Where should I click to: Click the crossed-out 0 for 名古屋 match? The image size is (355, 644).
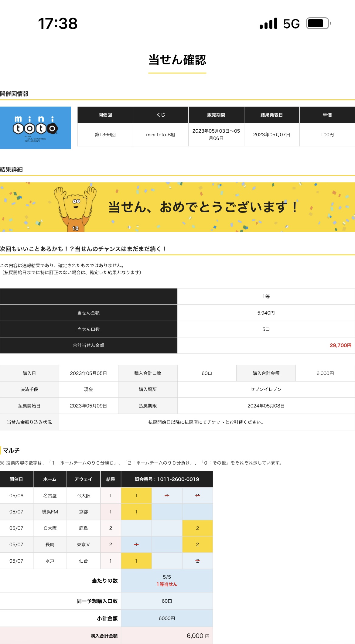point(167,496)
